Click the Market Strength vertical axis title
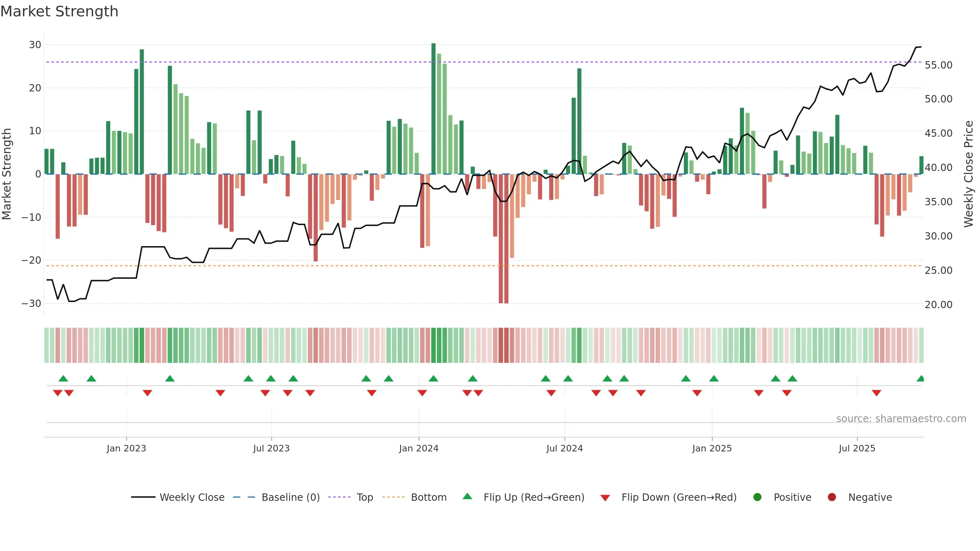 point(7,174)
